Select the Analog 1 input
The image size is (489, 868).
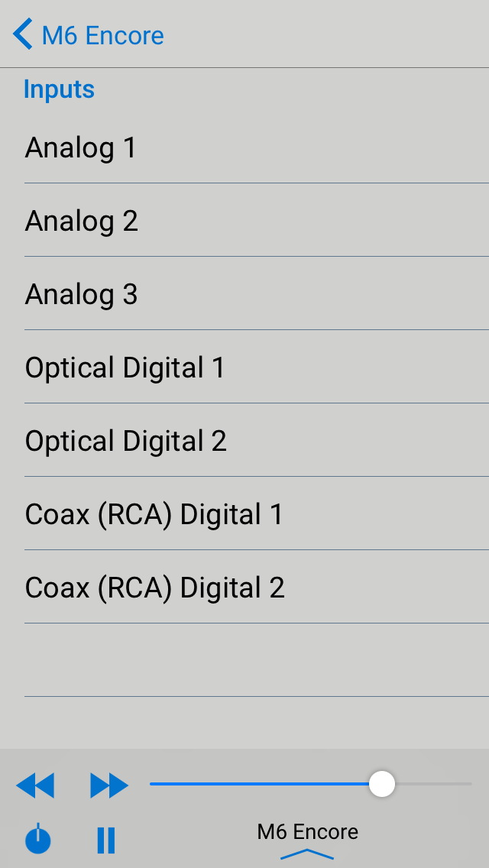pyautogui.click(x=81, y=147)
